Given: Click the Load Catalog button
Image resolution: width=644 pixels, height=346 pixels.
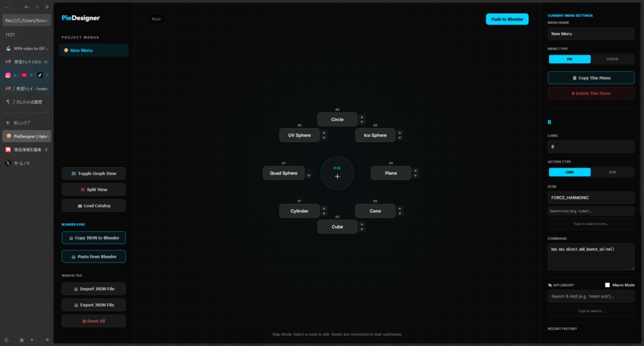Looking at the screenshot, I should pos(94,206).
